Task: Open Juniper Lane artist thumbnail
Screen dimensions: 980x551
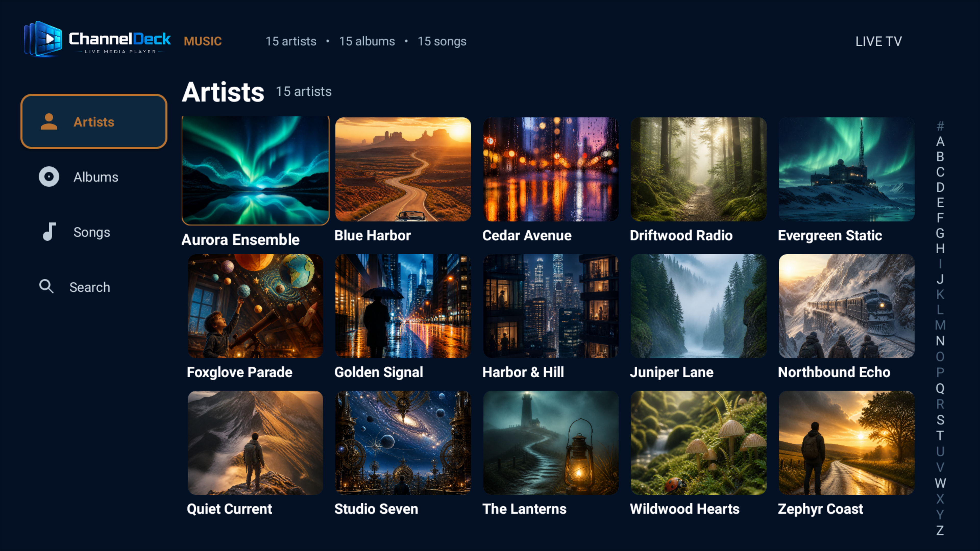Action: coord(699,306)
